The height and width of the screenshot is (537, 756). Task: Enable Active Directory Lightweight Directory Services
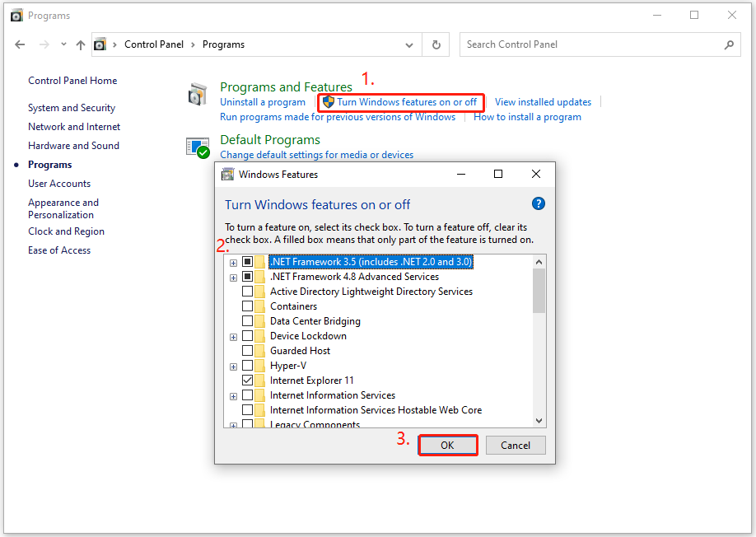pos(247,292)
